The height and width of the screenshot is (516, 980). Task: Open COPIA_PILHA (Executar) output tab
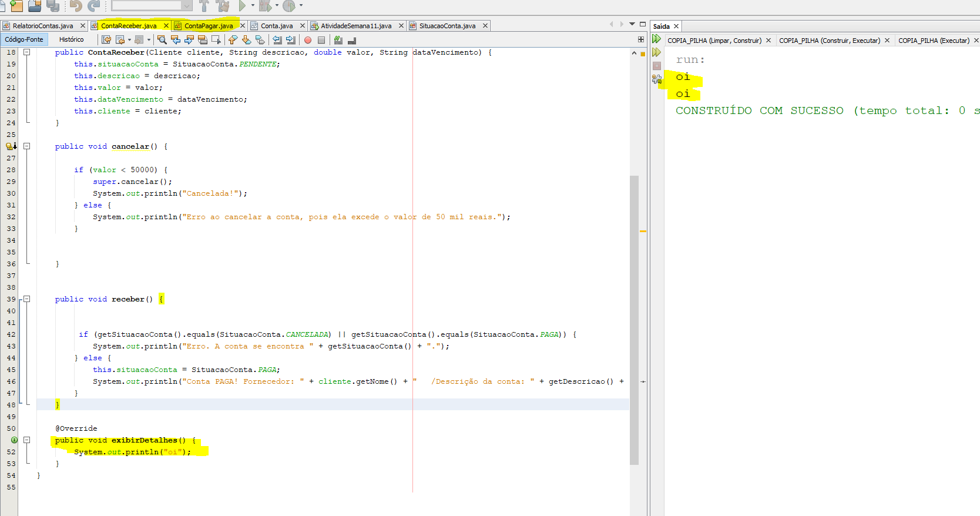click(934, 41)
